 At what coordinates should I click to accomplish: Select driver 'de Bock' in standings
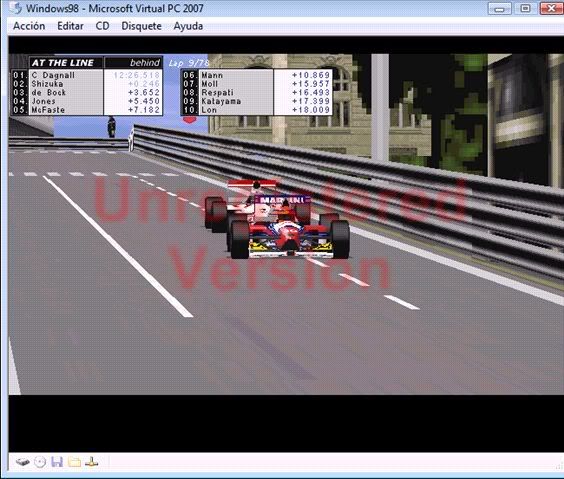[49, 92]
